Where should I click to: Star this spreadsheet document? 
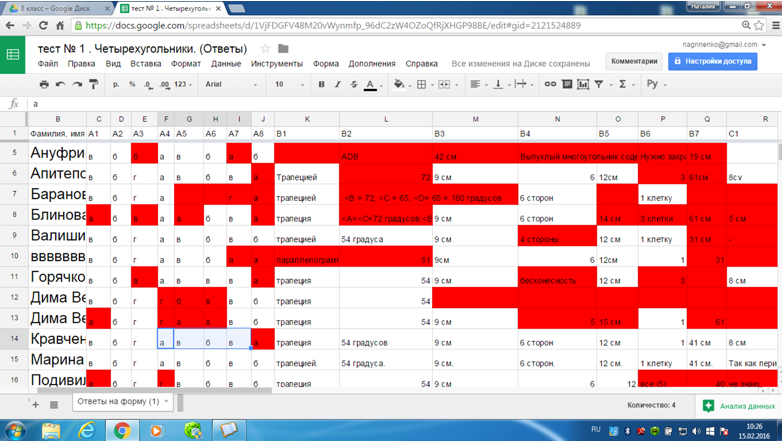(265, 48)
